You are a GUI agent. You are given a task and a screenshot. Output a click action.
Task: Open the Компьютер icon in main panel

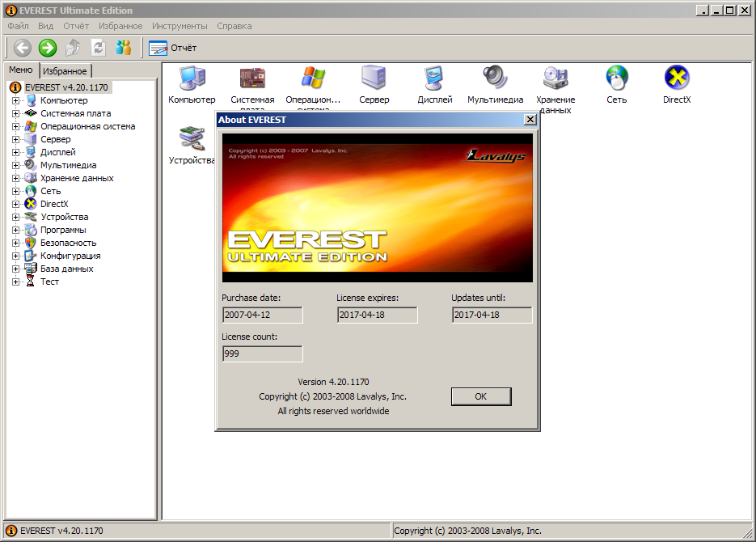coord(192,78)
